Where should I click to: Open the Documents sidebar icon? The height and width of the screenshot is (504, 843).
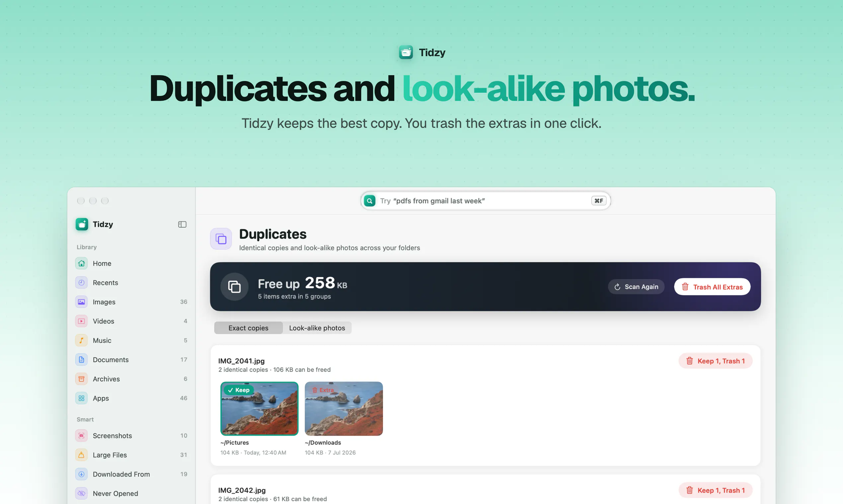pos(82,359)
